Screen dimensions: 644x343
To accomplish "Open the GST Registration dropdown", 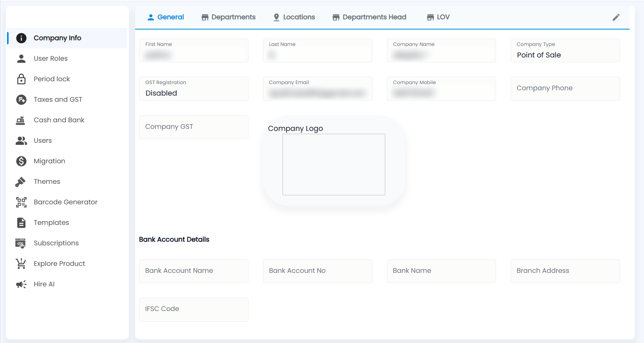I will pos(194,89).
